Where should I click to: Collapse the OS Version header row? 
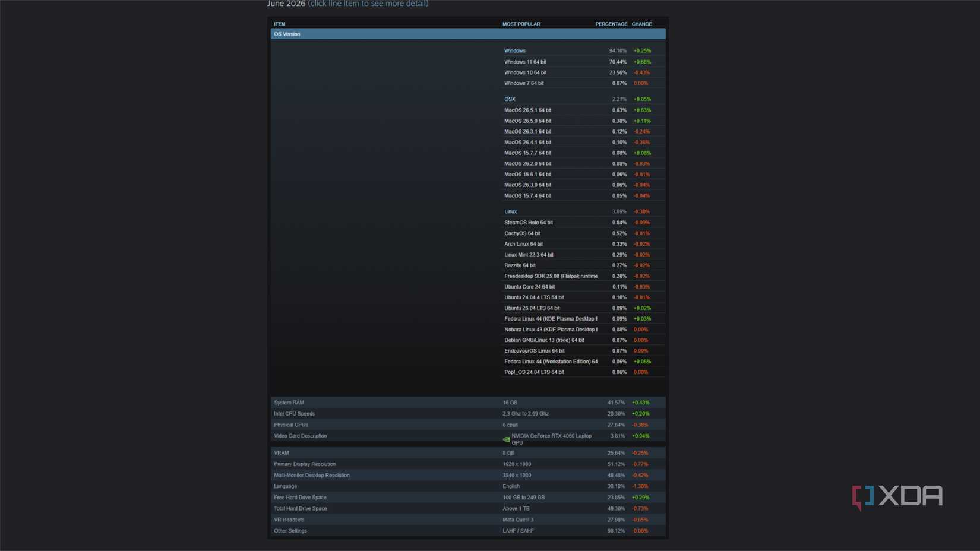click(x=468, y=34)
